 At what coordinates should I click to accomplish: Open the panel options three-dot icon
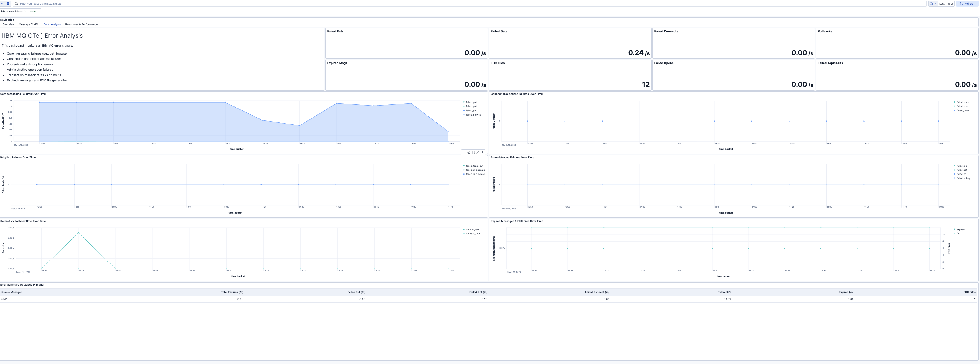click(482, 152)
